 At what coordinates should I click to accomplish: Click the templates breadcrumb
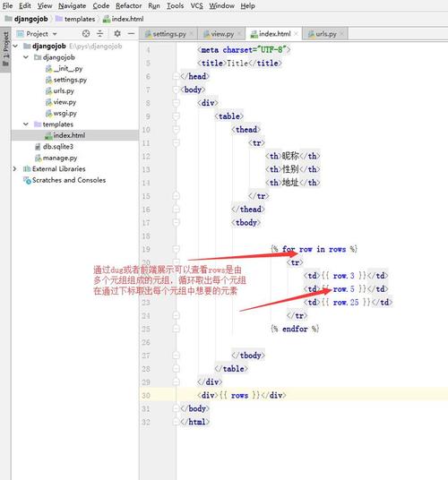pos(75,19)
